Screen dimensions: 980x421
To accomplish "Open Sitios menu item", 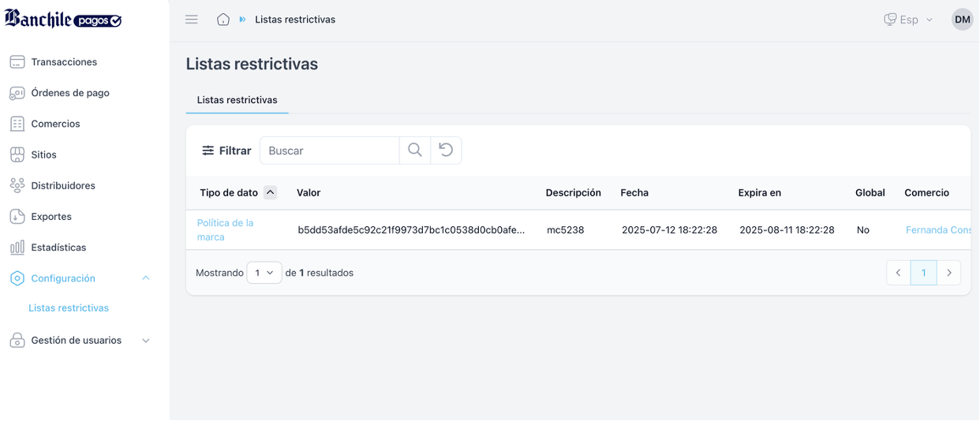I will (x=43, y=155).
